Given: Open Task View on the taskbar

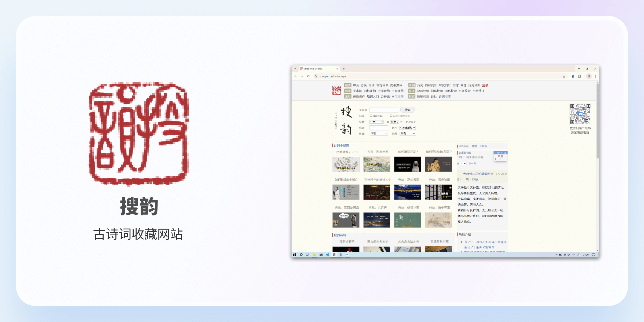Looking at the screenshot, I should (308, 255).
